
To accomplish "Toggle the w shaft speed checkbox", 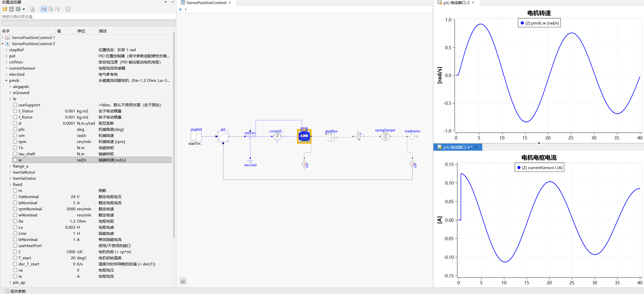I will click(x=15, y=160).
